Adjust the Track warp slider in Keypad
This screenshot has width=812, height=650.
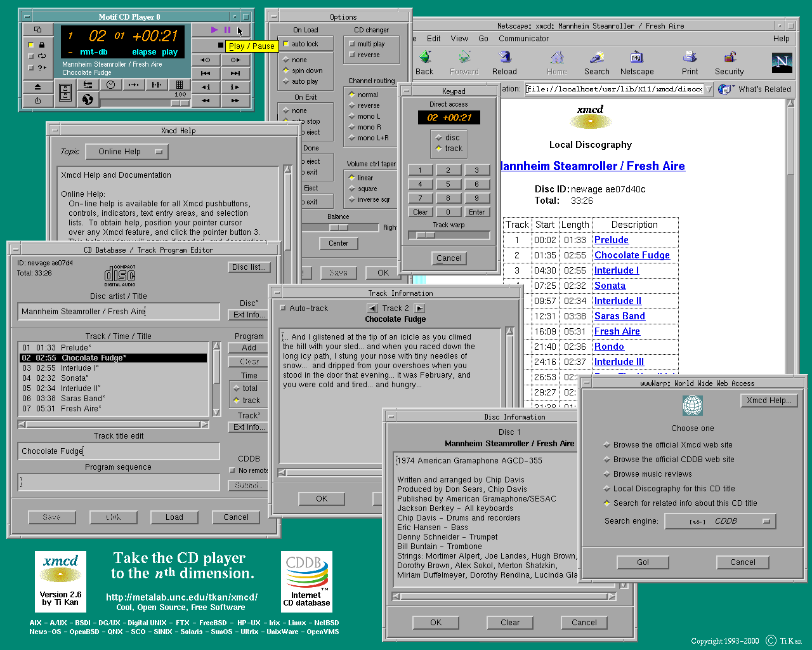point(425,235)
